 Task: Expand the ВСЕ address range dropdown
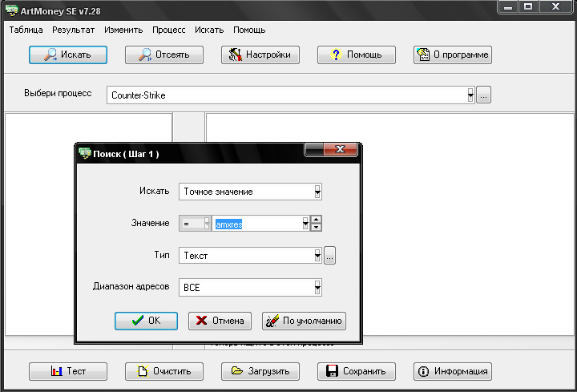pyautogui.click(x=317, y=287)
